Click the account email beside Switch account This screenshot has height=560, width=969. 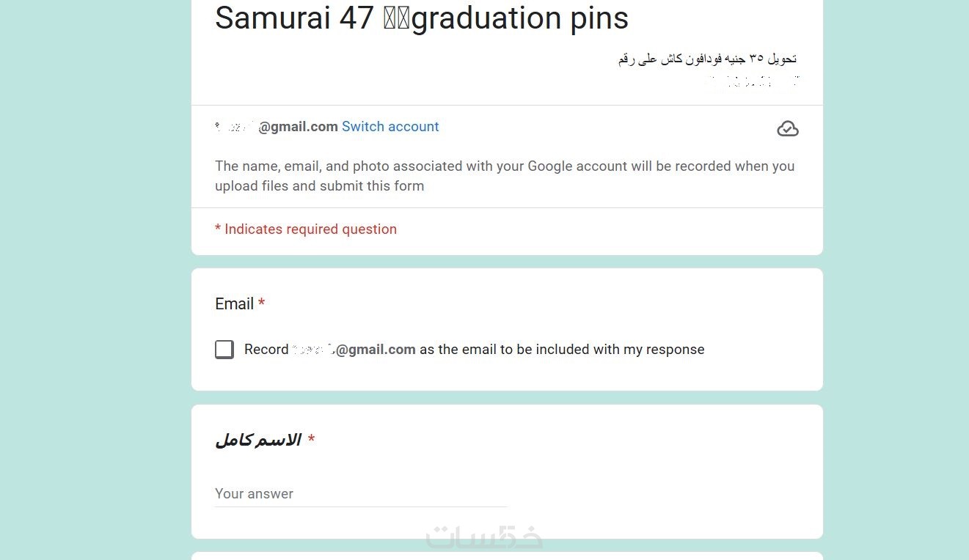(277, 127)
